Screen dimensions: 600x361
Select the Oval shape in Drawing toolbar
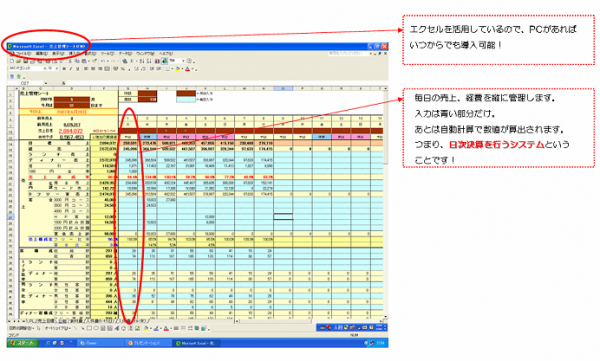click(x=96, y=328)
